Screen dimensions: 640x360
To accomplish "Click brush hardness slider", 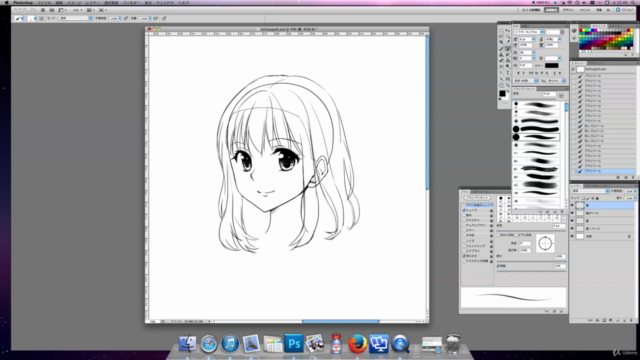I will [531, 261].
